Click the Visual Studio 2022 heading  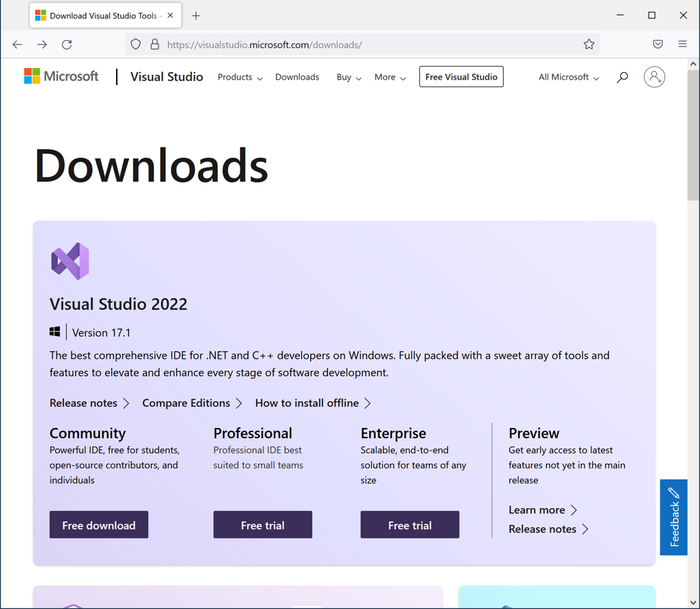click(118, 304)
